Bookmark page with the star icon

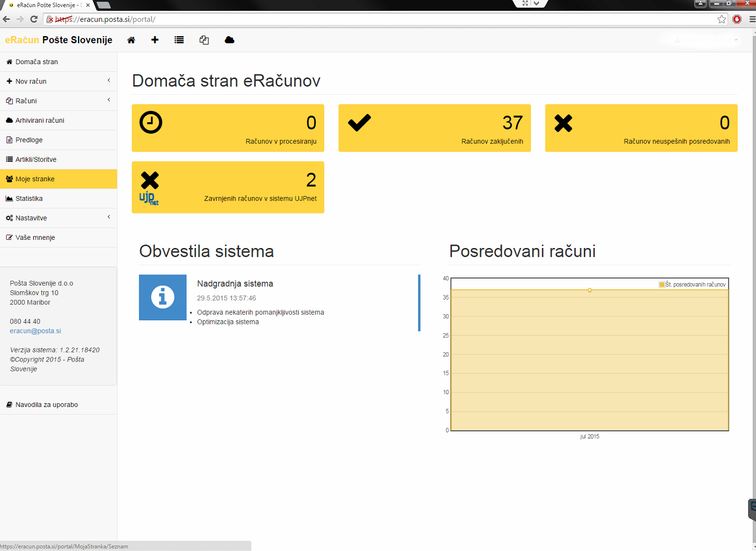click(x=722, y=19)
